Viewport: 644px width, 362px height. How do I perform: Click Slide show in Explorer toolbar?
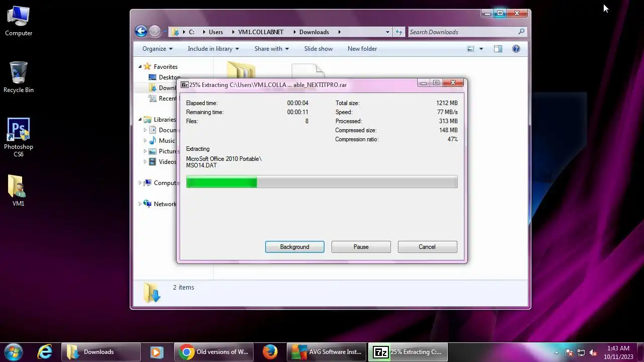click(318, 49)
